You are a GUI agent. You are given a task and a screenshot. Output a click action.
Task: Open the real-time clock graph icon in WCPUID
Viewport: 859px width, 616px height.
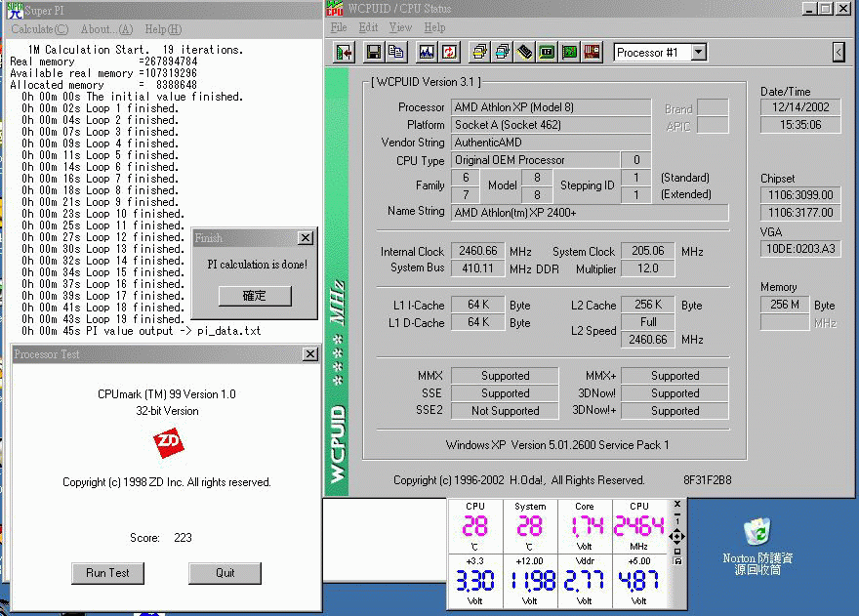coord(427,53)
